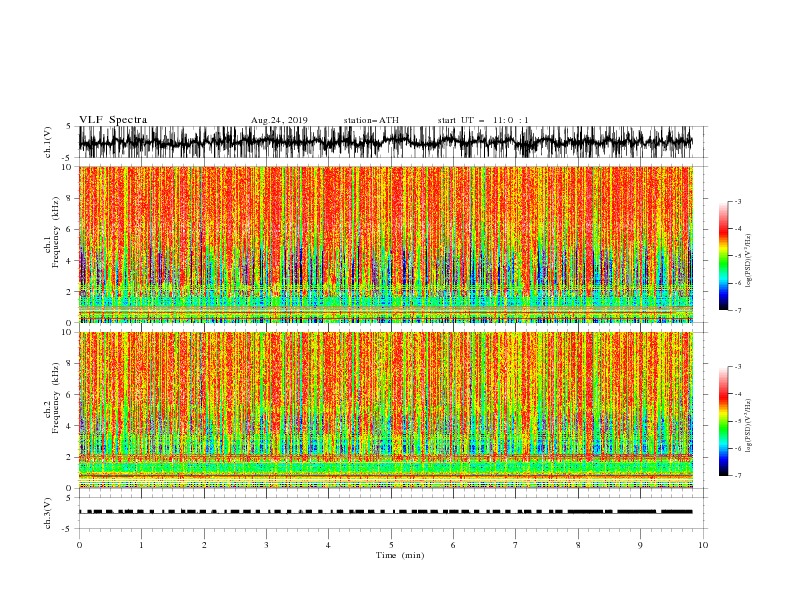
Task: Click the 'ch.3(V)' axis label
Action: (48, 513)
